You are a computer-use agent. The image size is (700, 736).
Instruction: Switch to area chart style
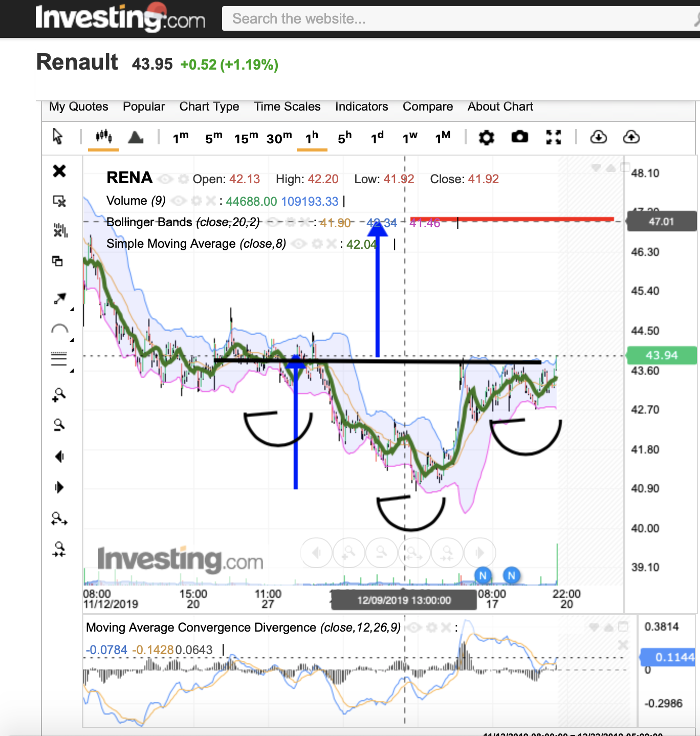click(x=136, y=137)
